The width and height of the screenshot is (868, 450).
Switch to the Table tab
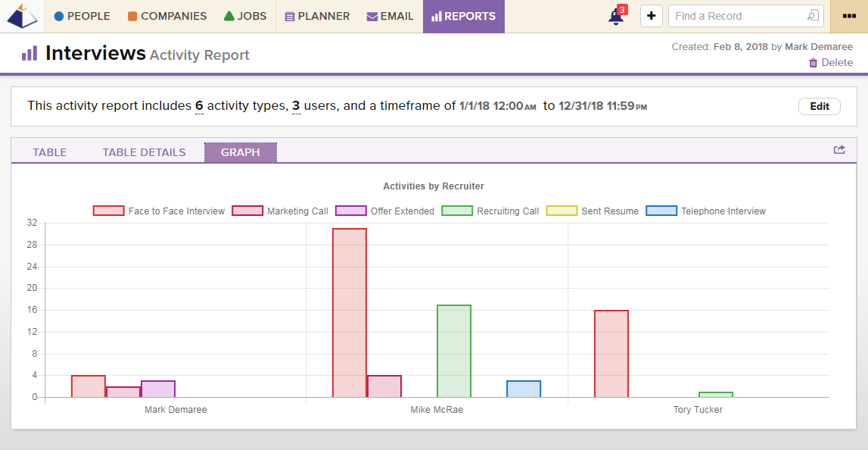click(x=49, y=152)
